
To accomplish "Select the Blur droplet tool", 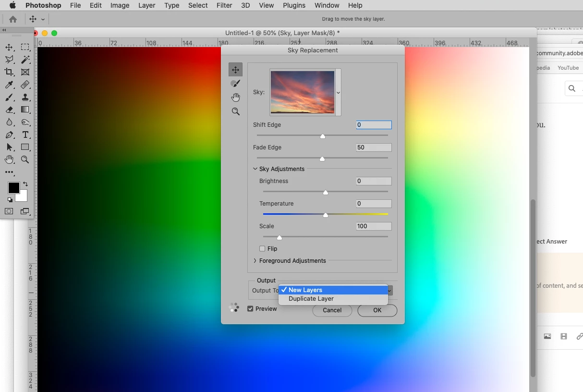I will [9, 122].
